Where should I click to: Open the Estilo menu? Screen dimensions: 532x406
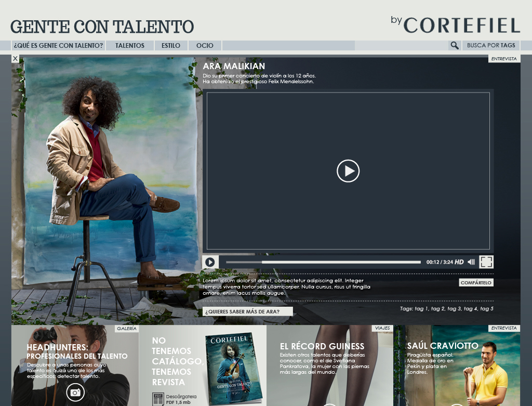pyautogui.click(x=171, y=46)
